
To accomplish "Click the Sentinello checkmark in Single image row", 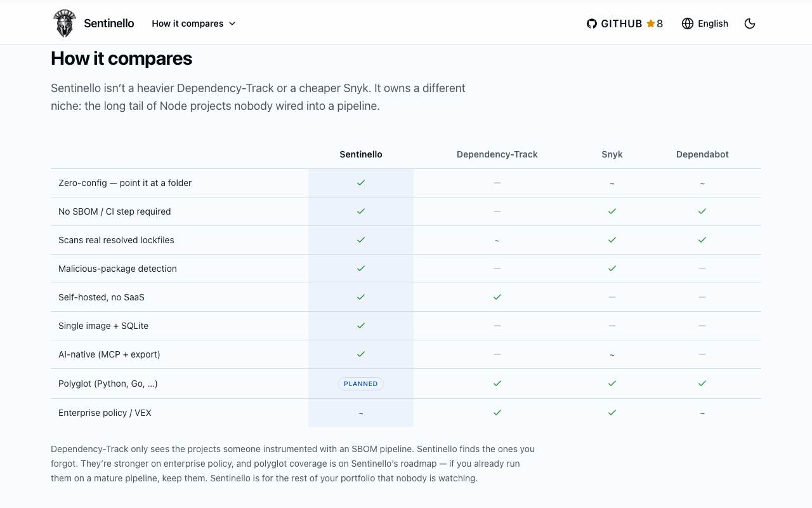I will (361, 326).
